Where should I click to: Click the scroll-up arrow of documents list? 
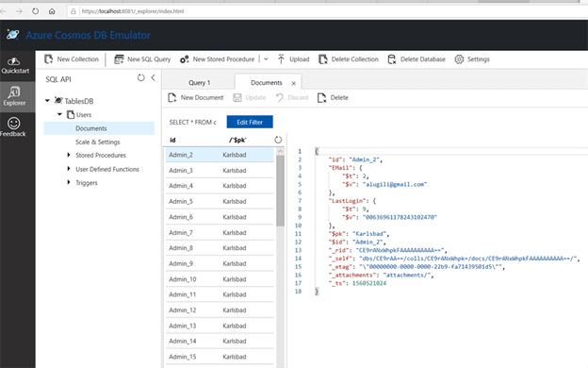tap(280, 151)
